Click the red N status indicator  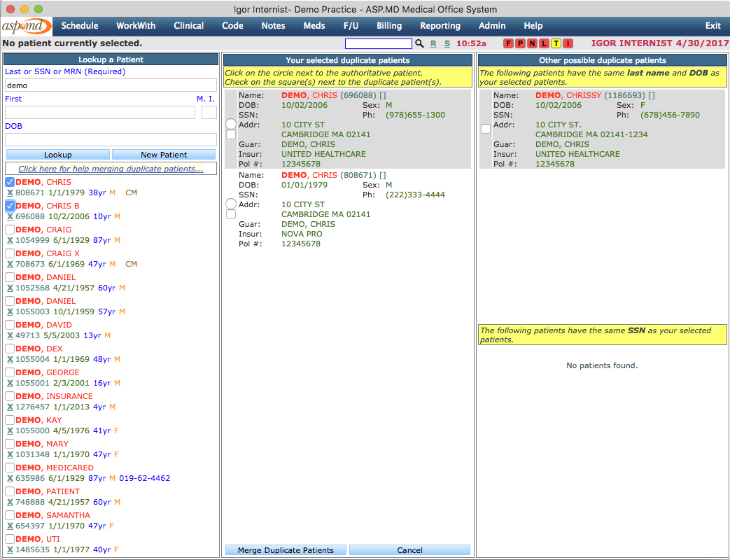(532, 43)
